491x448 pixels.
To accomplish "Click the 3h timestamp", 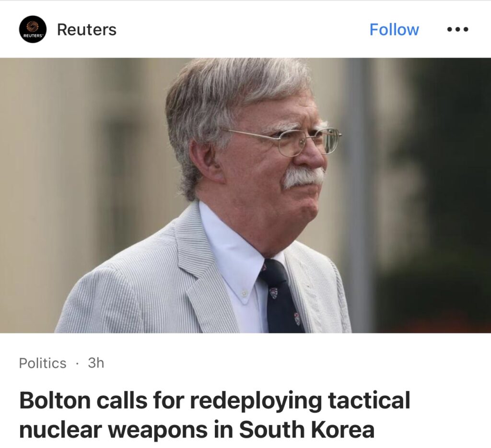I will click(x=96, y=363).
